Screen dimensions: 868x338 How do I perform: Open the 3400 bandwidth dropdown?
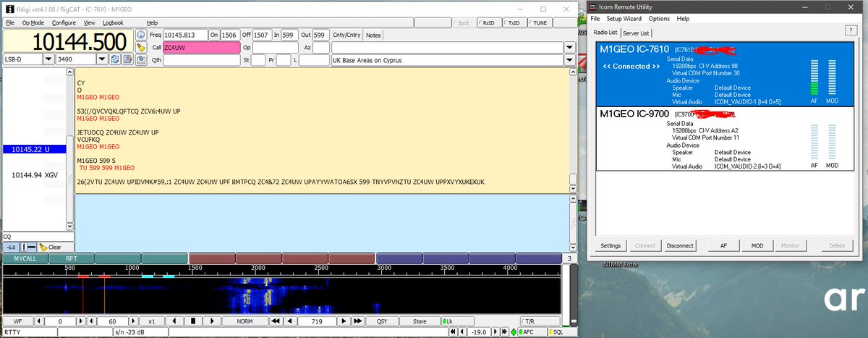[x=102, y=59]
